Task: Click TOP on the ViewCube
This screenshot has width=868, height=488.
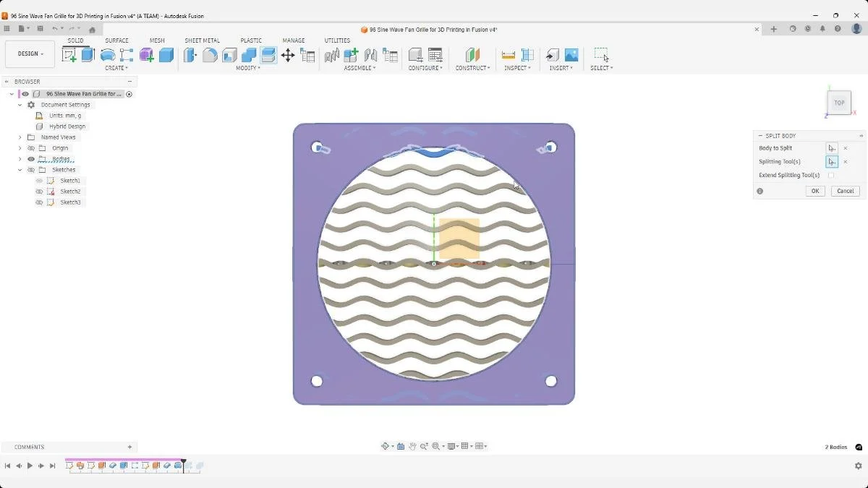Action: click(x=839, y=103)
